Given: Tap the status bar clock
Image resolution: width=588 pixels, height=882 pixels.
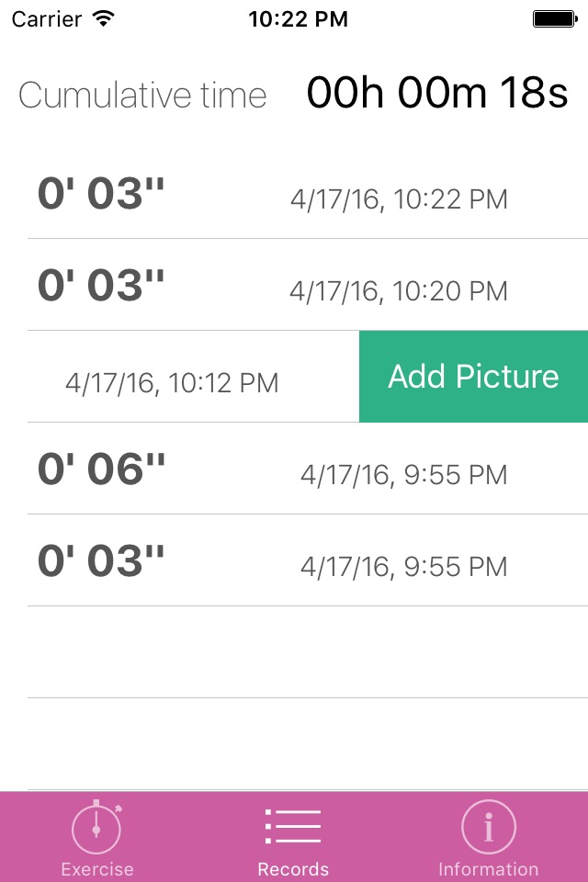Looking at the screenshot, I should [298, 18].
